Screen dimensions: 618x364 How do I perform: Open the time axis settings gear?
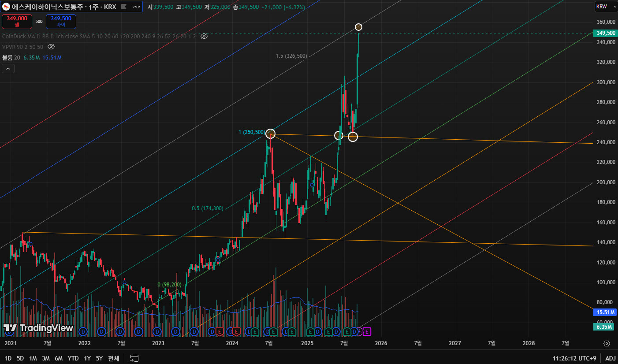click(x=607, y=343)
